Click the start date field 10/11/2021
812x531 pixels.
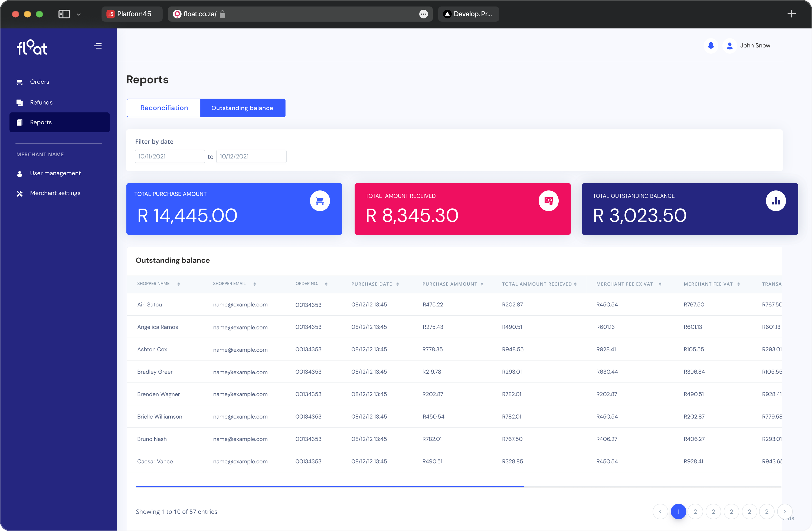pyautogui.click(x=169, y=156)
